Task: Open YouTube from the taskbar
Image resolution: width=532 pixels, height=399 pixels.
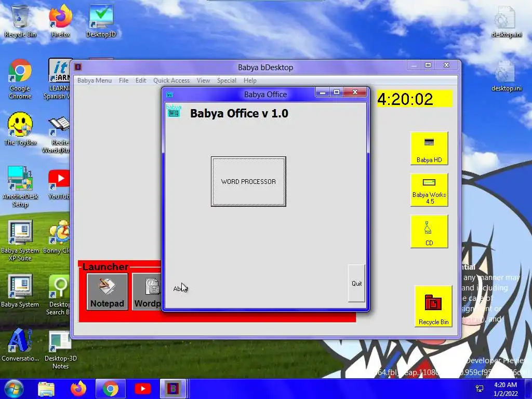Action: [x=142, y=389]
